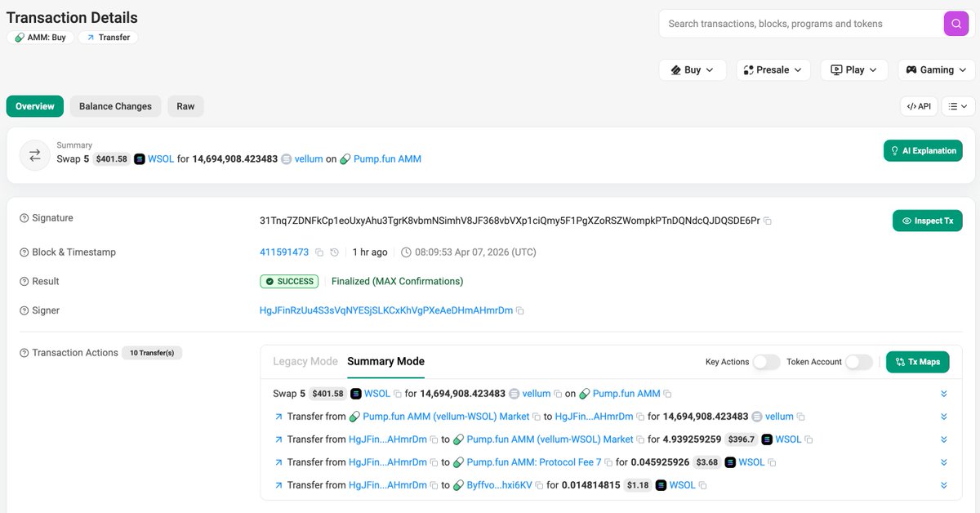Switch to the Raw tab
This screenshot has width=980, height=513.
[185, 106]
